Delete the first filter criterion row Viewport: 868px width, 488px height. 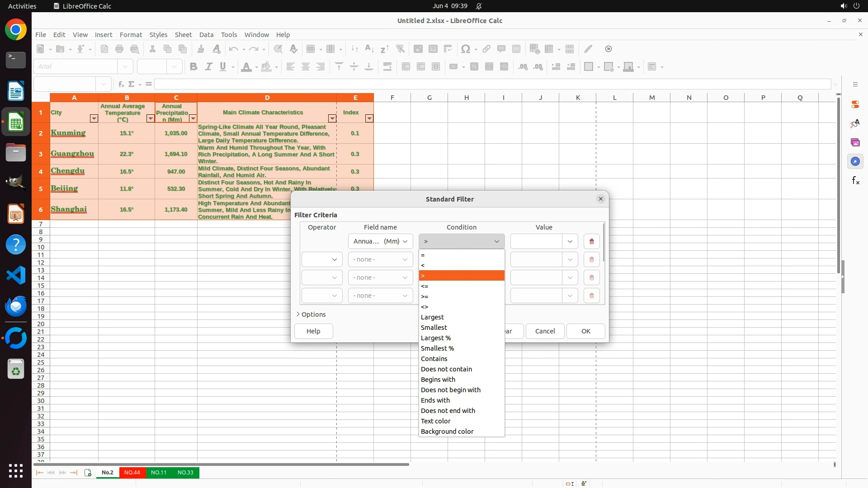[x=591, y=241]
